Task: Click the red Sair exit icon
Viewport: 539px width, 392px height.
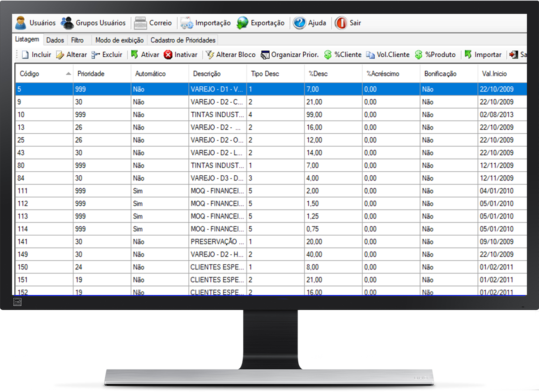Action: [341, 23]
